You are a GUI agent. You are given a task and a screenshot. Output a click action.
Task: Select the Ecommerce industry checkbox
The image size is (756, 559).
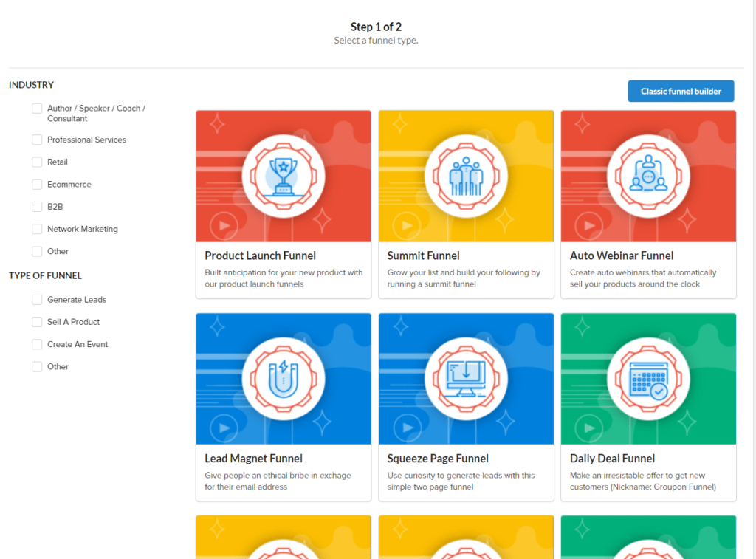(37, 185)
